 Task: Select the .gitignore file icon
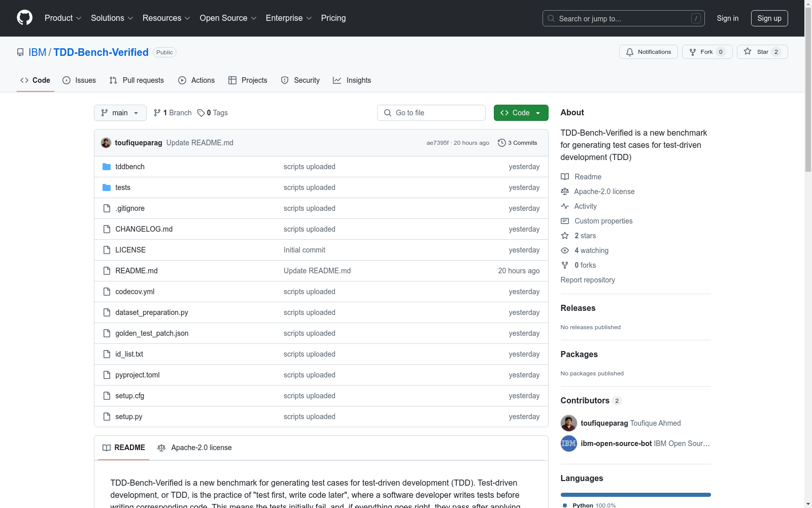tap(107, 208)
